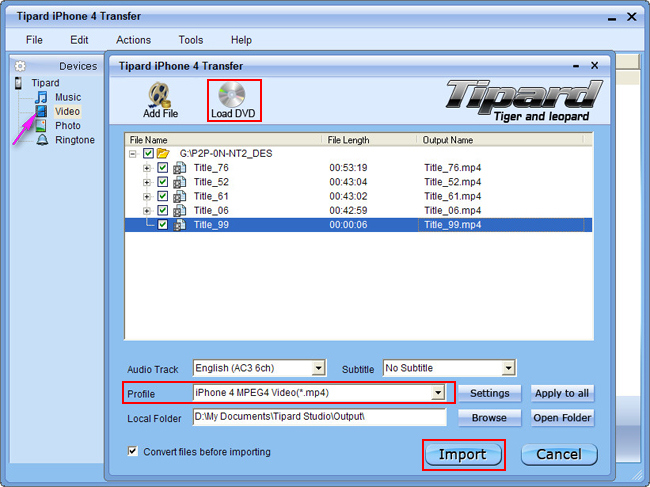Click the Output Name column header
Screen dimensions: 650x487
coord(500,140)
